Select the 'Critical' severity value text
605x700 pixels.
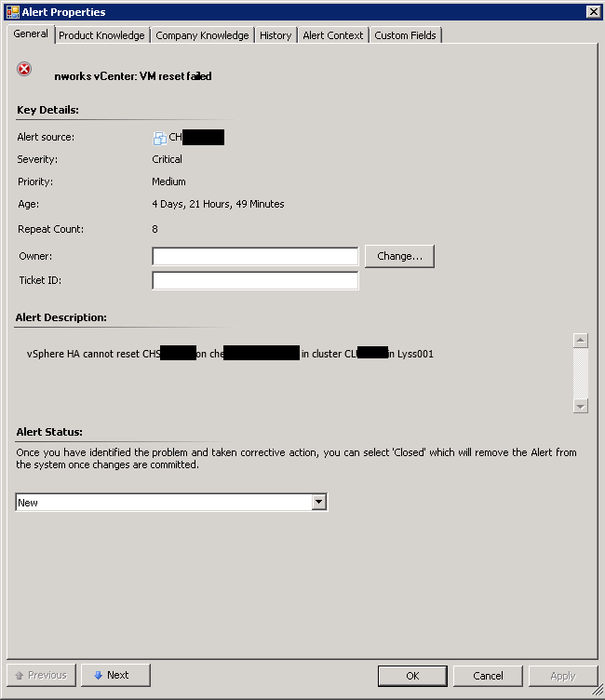(x=167, y=159)
